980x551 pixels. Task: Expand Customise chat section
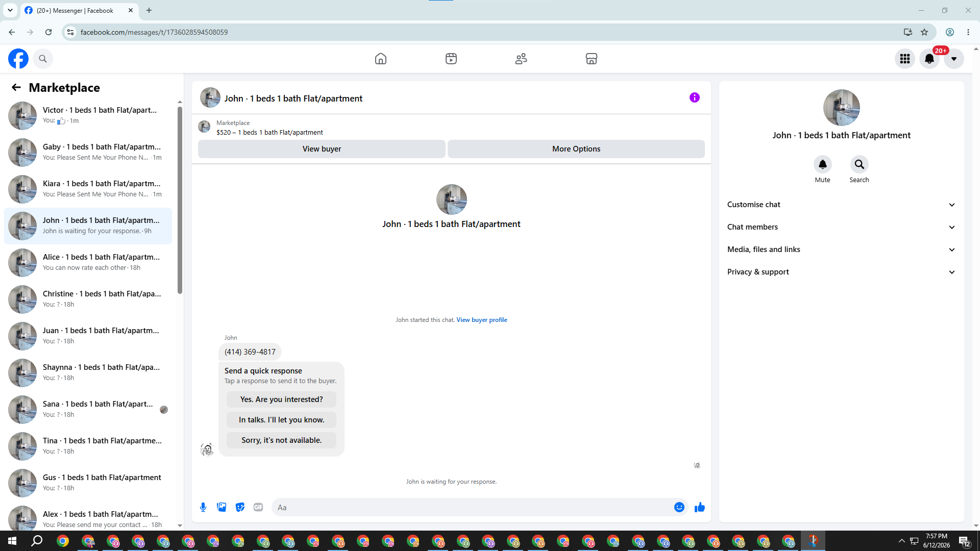pos(841,205)
